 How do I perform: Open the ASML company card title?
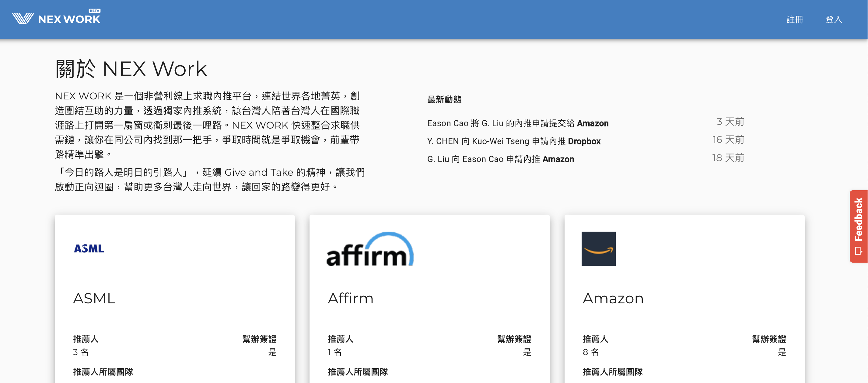tap(94, 298)
